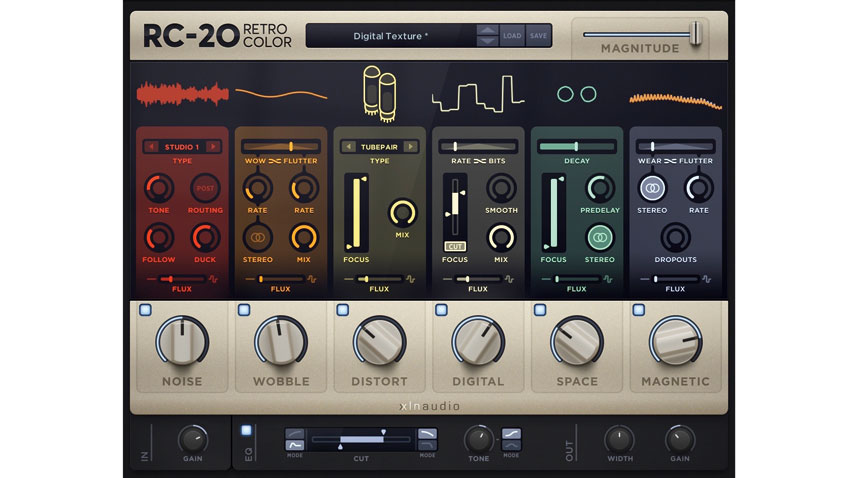
Task: Select the lower low-cut Mode shape icon
Action: [295, 445]
